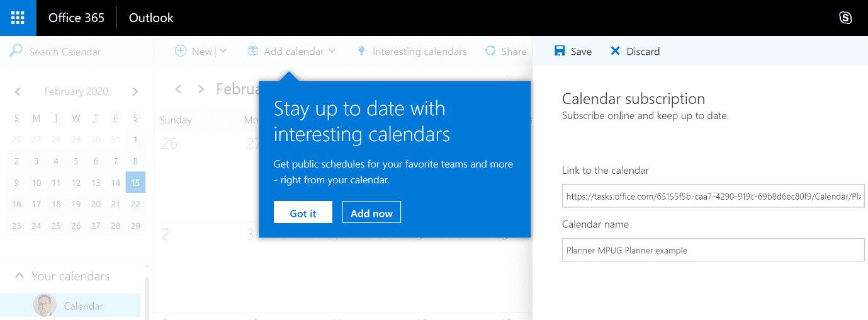Click the Link to the calendar field
Image resolution: width=868 pixels, height=320 pixels.
pyautogui.click(x=713, y=196)
